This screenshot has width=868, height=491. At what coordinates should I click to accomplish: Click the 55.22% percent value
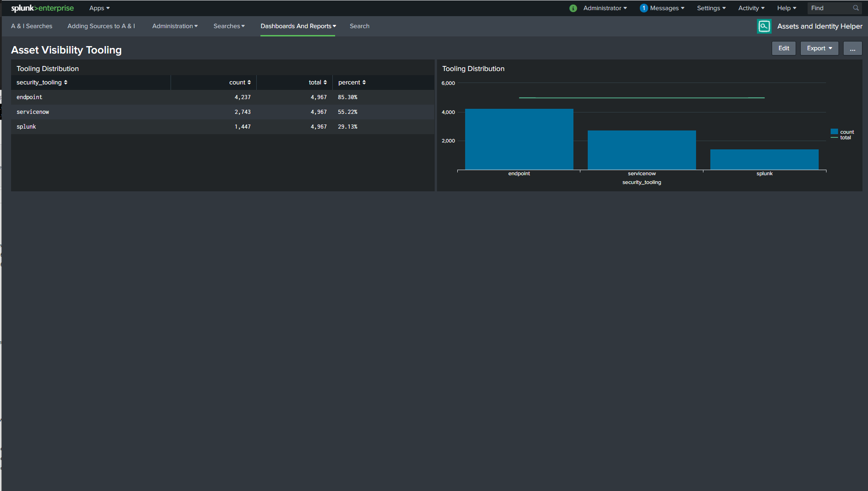(x=348, y=112)
